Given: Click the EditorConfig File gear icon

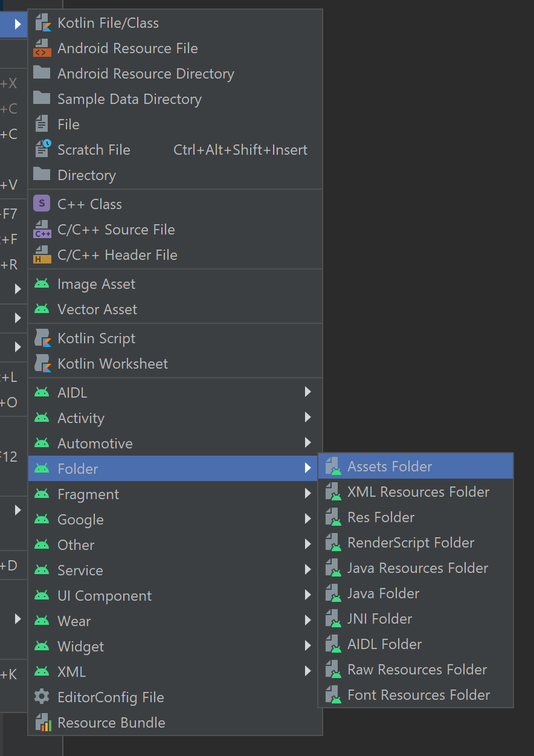Looking at the screenshot, I should [43, 697].
